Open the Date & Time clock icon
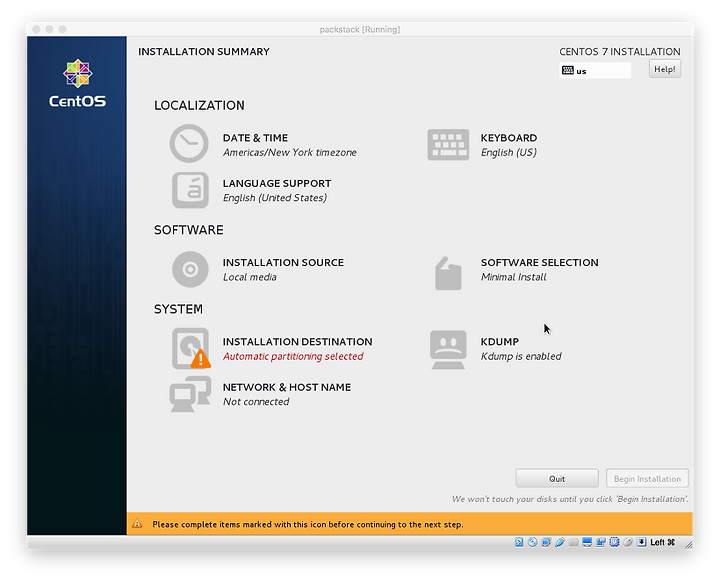Screen dimensions: 720x581 (x=189, y=143)
